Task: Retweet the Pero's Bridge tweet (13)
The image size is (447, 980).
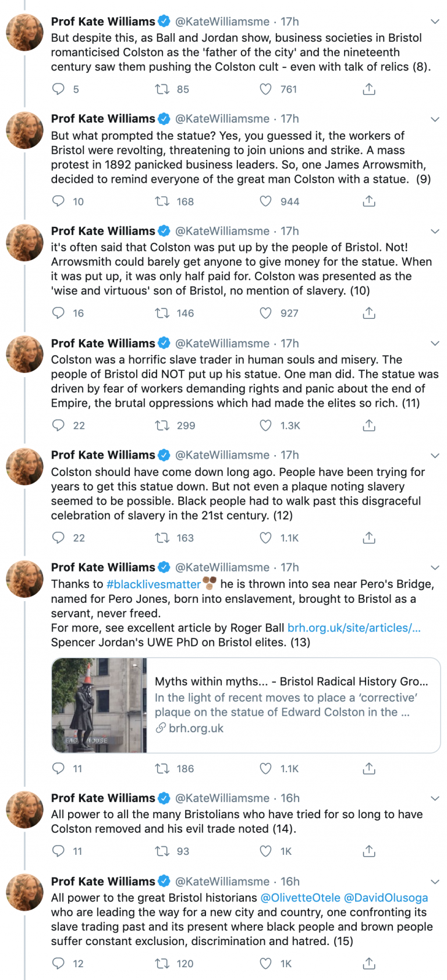Action: [162, 769]
